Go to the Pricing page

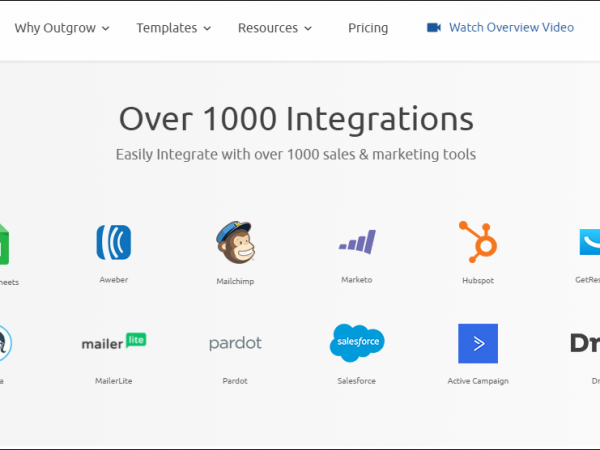coord(368,28)
